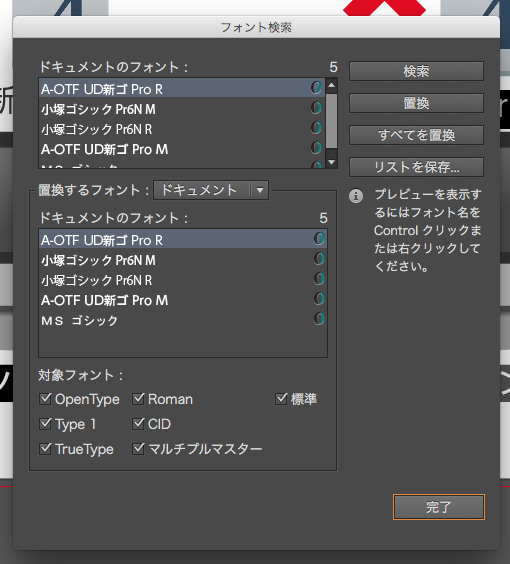
Task: Click the top font list scroll-down arrow
Action: (x=332, y=162)
